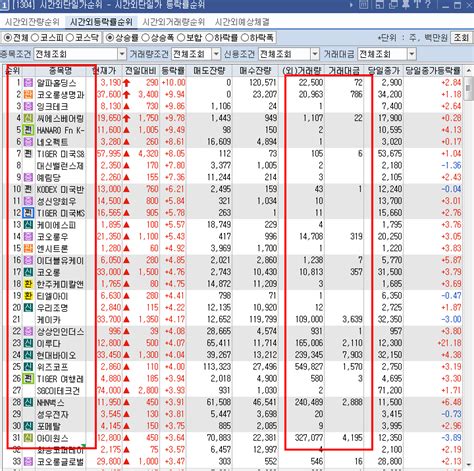The width and height of the screenshot is (474, 471).
Task: Click the trading volume value 549,827
Action: (309, 367)
